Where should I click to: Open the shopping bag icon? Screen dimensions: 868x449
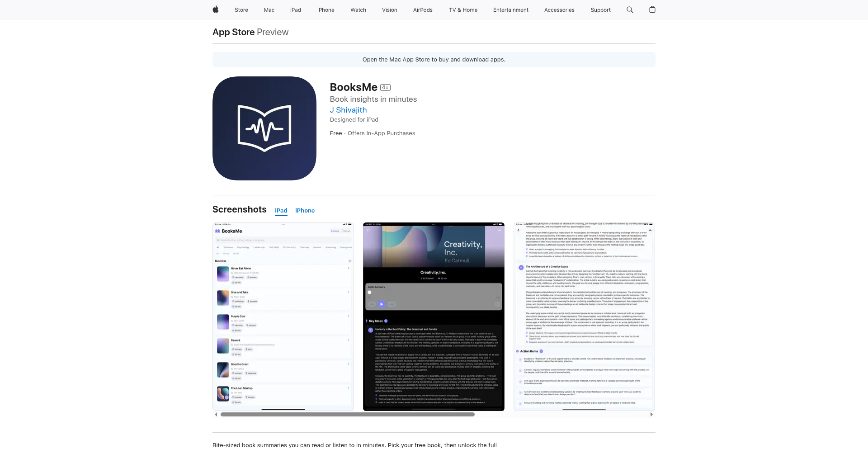click(x=652, y=9)
